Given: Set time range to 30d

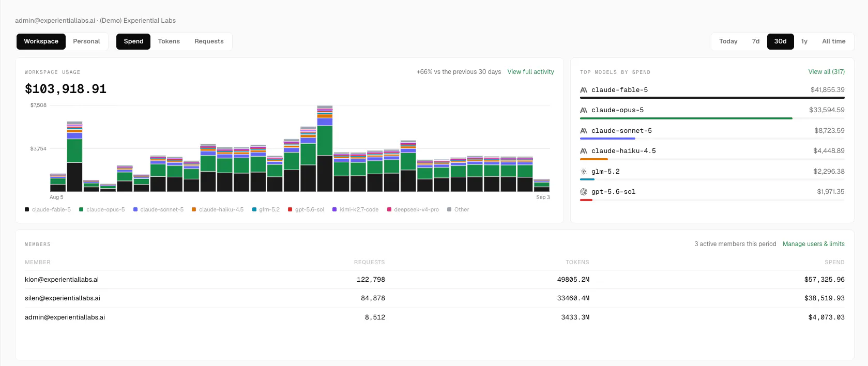Looking at the screenshot, I should pos(781,41).
